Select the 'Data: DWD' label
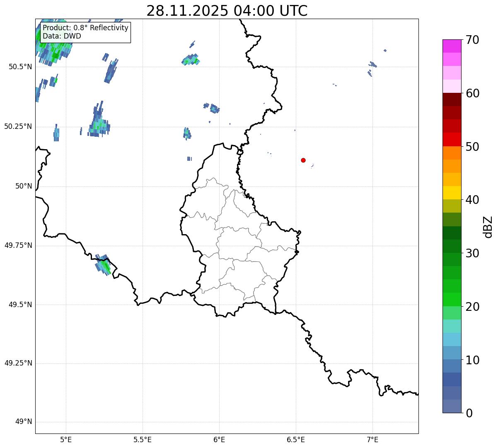 62,36
